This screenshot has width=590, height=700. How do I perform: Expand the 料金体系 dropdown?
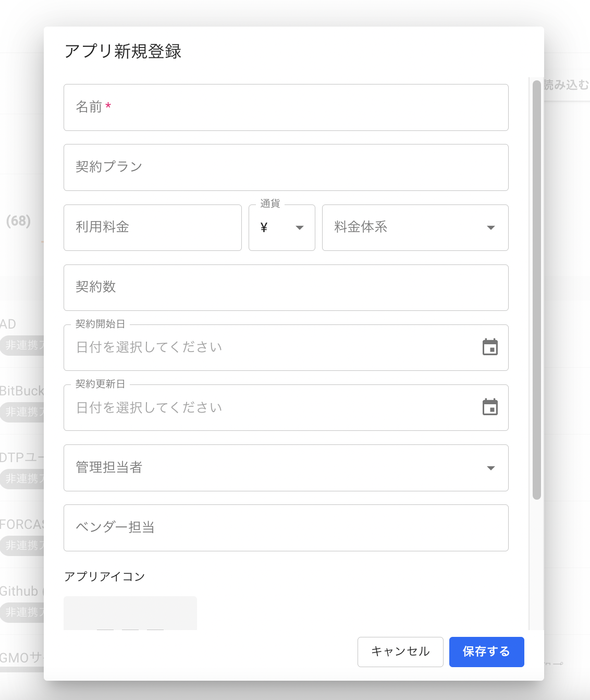[415, 228]
